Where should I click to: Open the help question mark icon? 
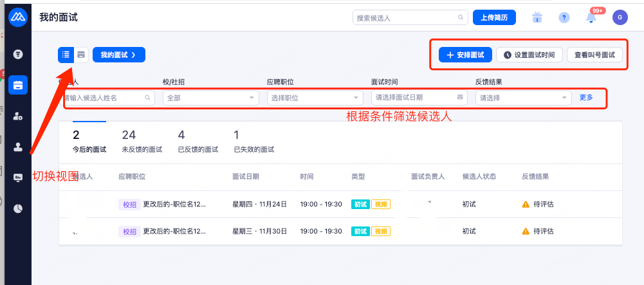click(564, 17)
